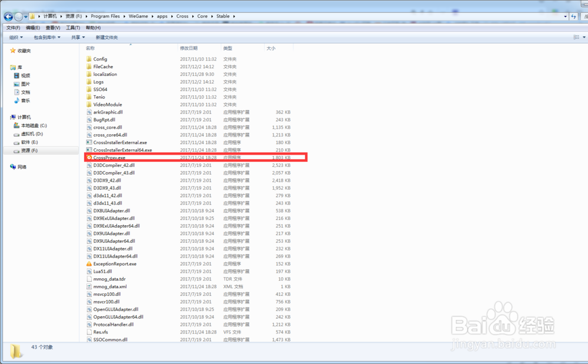Open the 查看(V) menu

tap(53, 28)
